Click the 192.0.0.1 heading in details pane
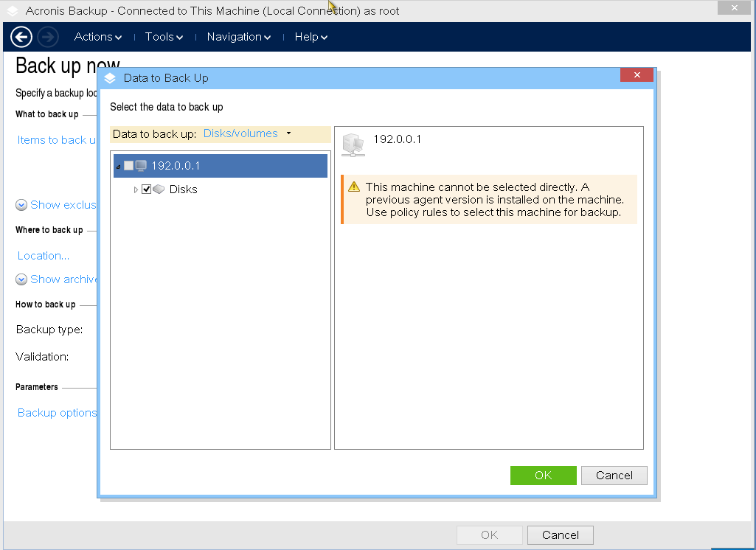This screenshot has height=550, width=756. point(398,139)
